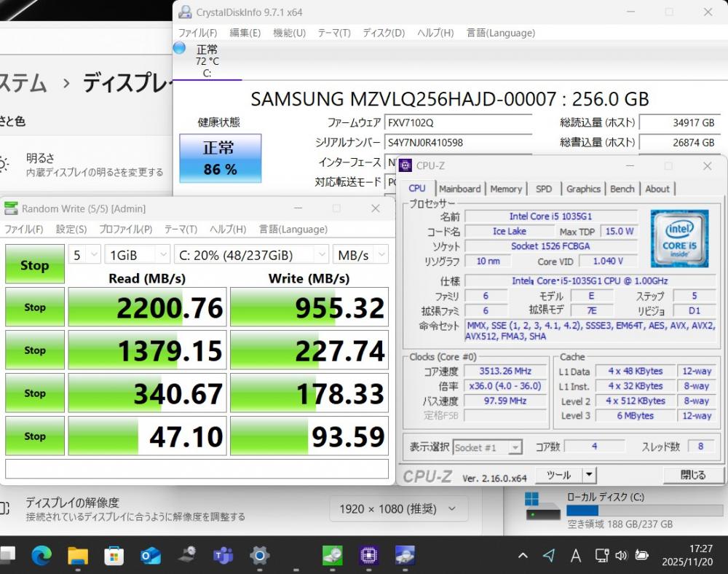Click the partially visible taskbar app icon
This screenshot has width=728, height=574.
(7, 554)
